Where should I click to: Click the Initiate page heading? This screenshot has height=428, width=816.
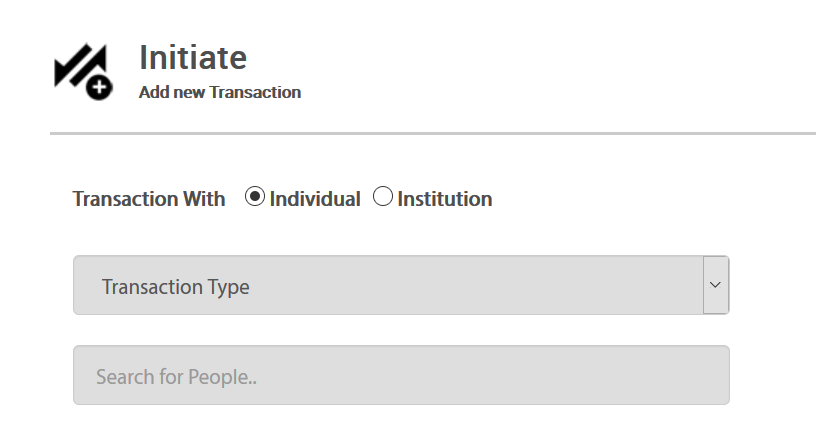(193, 57)
